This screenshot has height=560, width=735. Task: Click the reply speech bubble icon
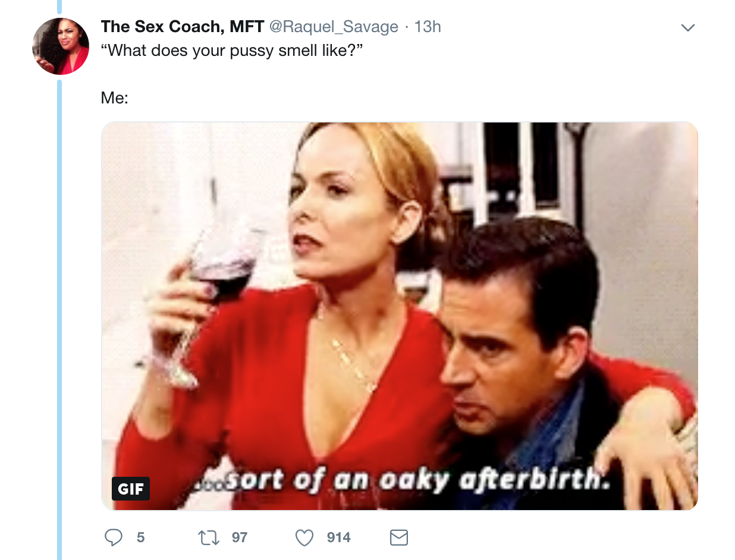point(114,537)
